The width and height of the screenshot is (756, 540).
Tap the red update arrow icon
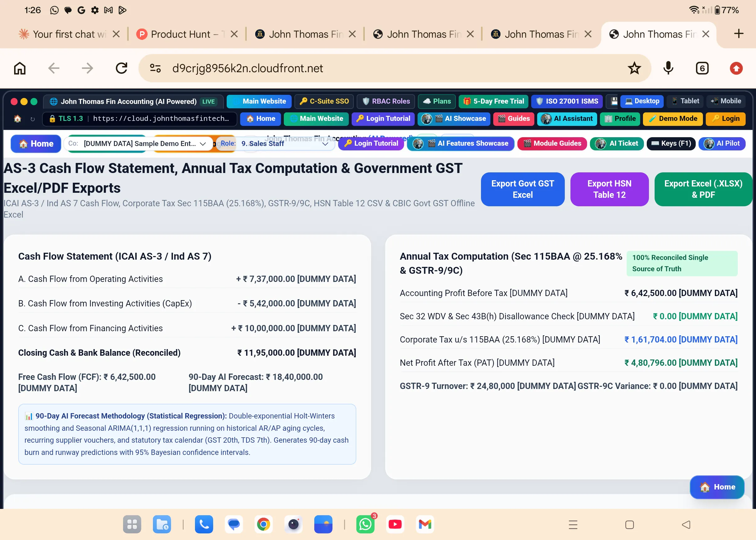(x=736, y=68)
